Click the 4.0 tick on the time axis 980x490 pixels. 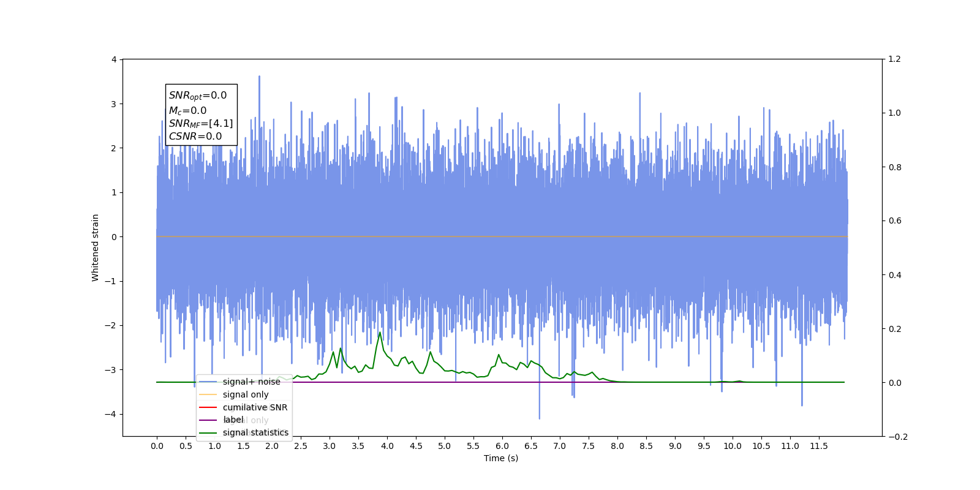[387, 446]
